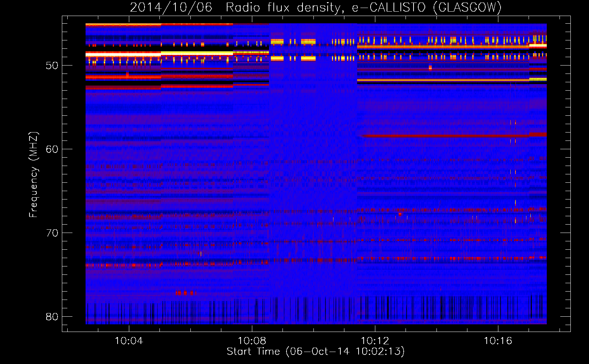Click the '50' frequency tick label
This screenshot has height=364, width=589.
(52, 66)
